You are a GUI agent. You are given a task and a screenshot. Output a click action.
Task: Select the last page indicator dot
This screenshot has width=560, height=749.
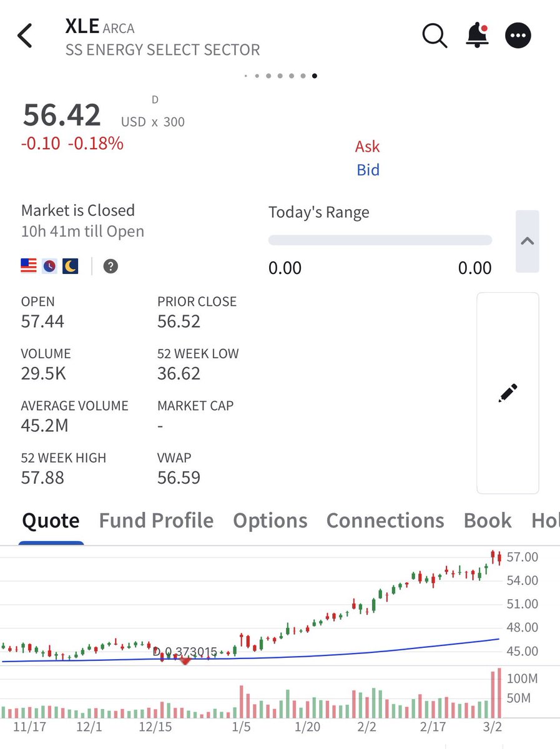click(x=315, y=76)
